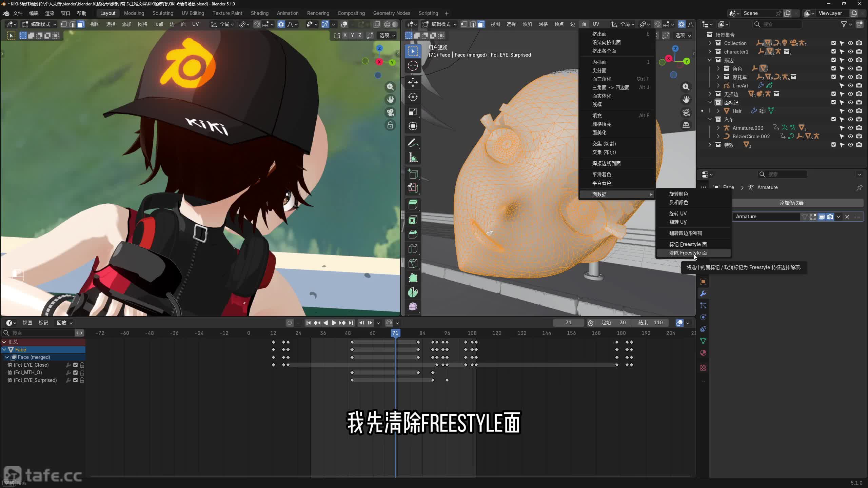Expand the Collection row in outliner
The height and width of the screenshot is (488, 868).
tap(710, 43)
